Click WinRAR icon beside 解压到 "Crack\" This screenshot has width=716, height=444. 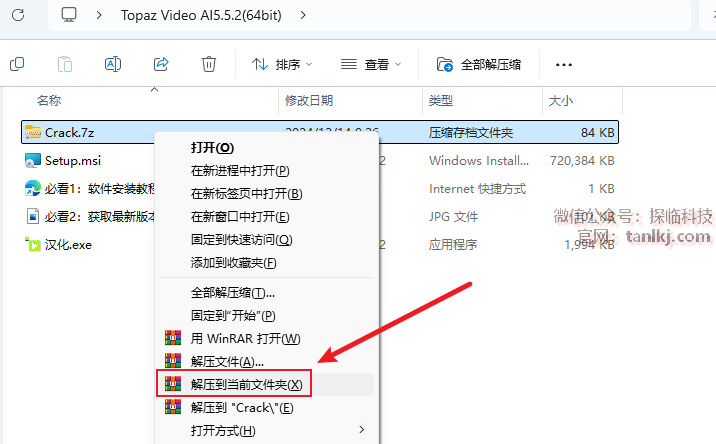(173, 407)
